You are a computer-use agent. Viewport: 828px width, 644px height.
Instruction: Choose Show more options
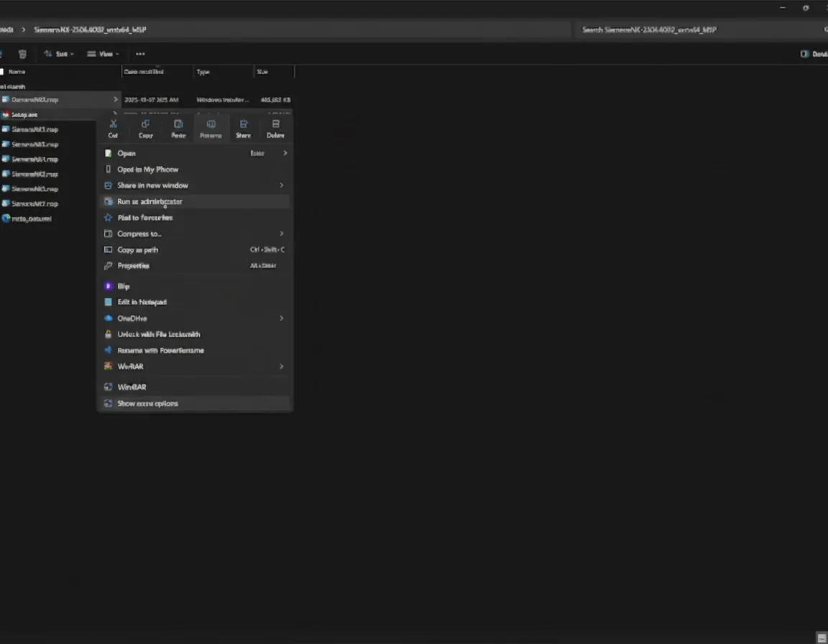point(195,403)
